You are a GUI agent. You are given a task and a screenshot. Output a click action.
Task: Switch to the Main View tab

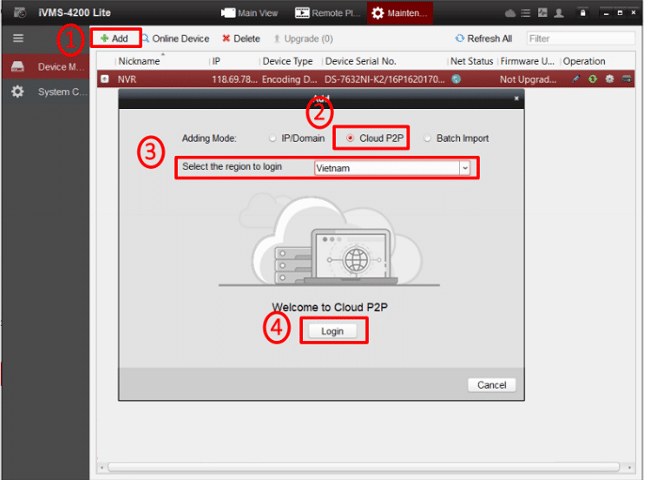(x=250, y=13)
